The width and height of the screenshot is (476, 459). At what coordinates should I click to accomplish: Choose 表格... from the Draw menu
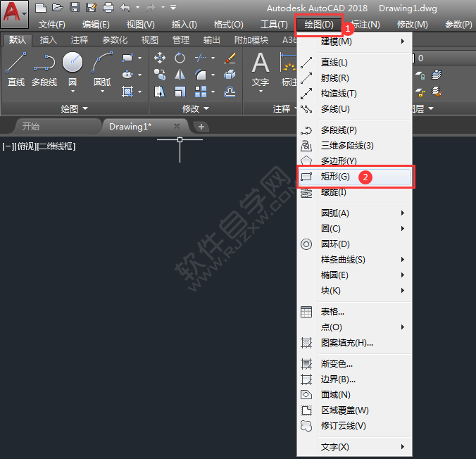(354, 312)
